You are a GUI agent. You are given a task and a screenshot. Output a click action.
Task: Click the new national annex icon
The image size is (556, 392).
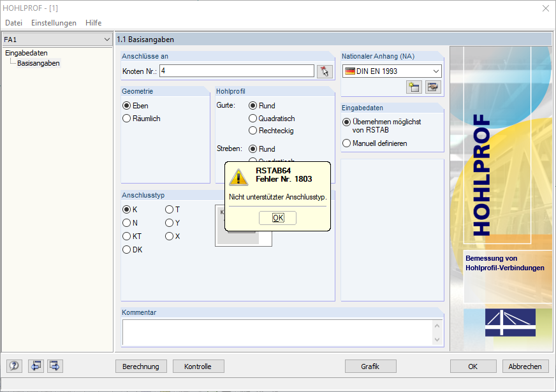[414, 87]
